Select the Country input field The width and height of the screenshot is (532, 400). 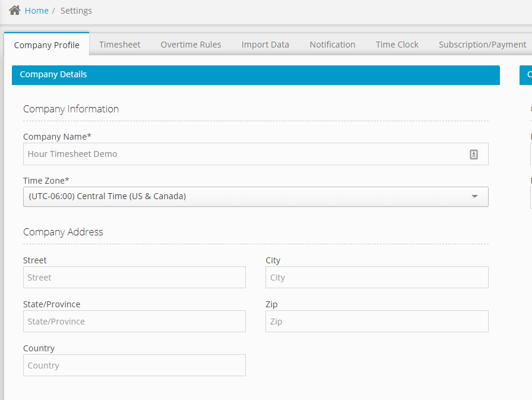coord(134,365)
